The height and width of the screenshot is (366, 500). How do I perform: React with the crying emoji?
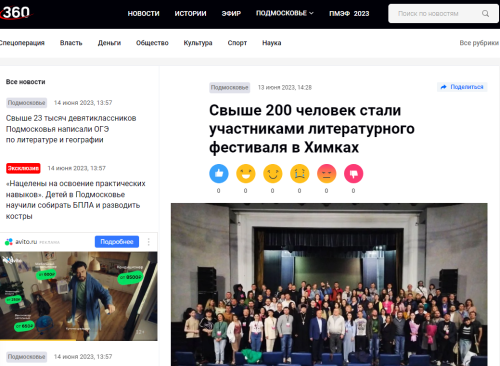click(300, 174)
